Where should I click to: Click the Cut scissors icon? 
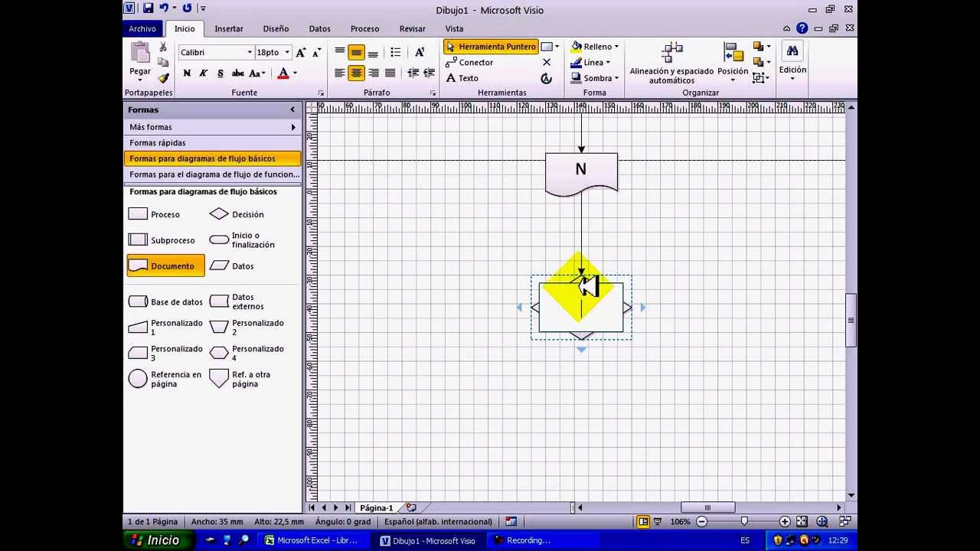pyautogui.click(x=163, y=47)
